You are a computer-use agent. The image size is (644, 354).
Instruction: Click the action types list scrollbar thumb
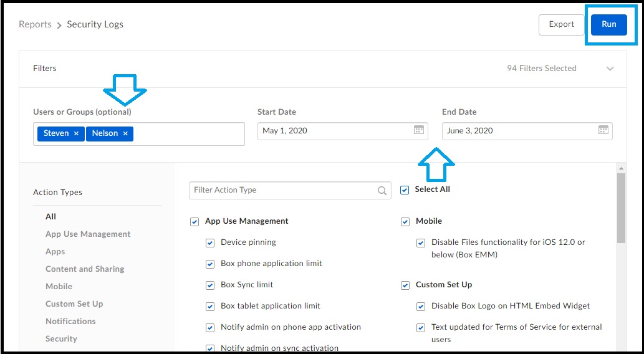pos(621,208)
